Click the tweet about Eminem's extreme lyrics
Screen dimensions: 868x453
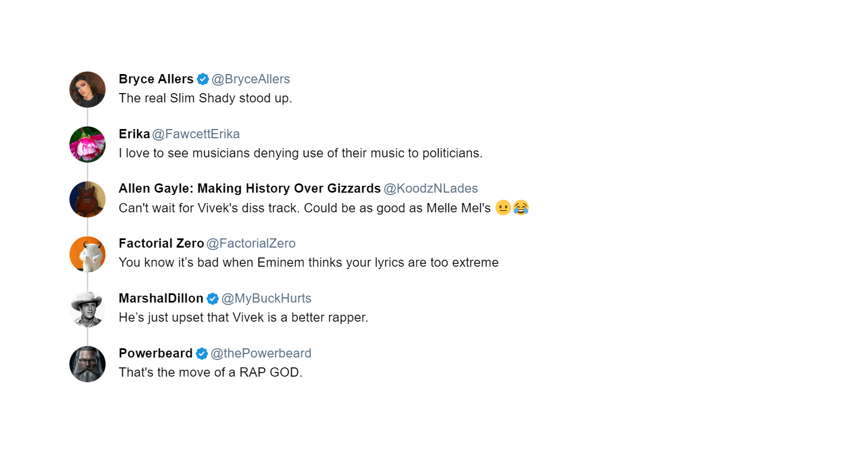click(308, 263)
